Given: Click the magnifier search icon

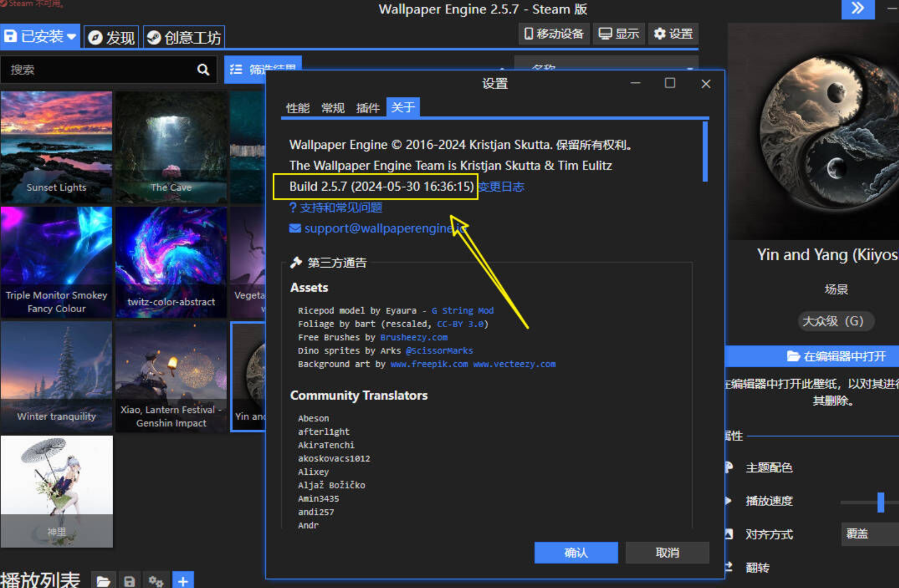Looking at the screenshot, I should [x=203, y=70].
